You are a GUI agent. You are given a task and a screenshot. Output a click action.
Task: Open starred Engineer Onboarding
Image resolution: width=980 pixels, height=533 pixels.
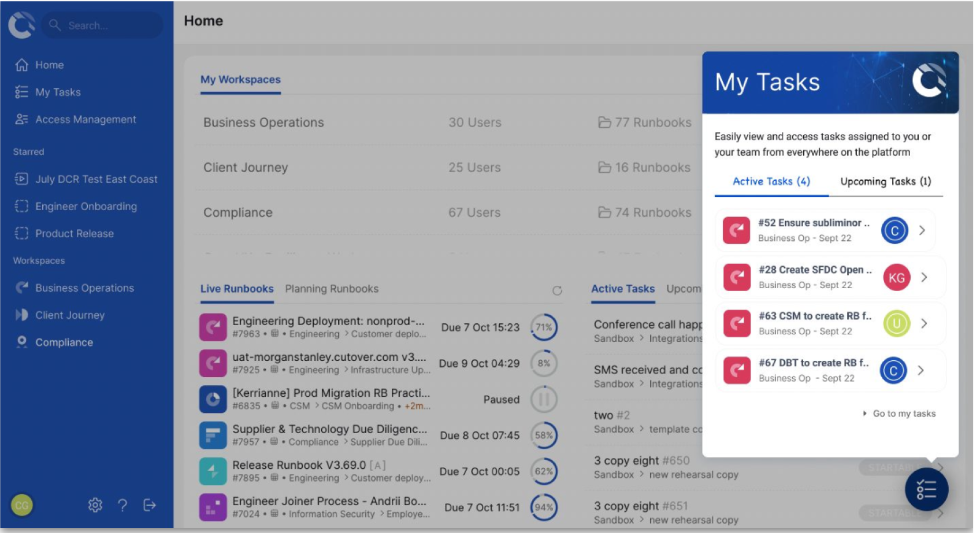(86, 206)
